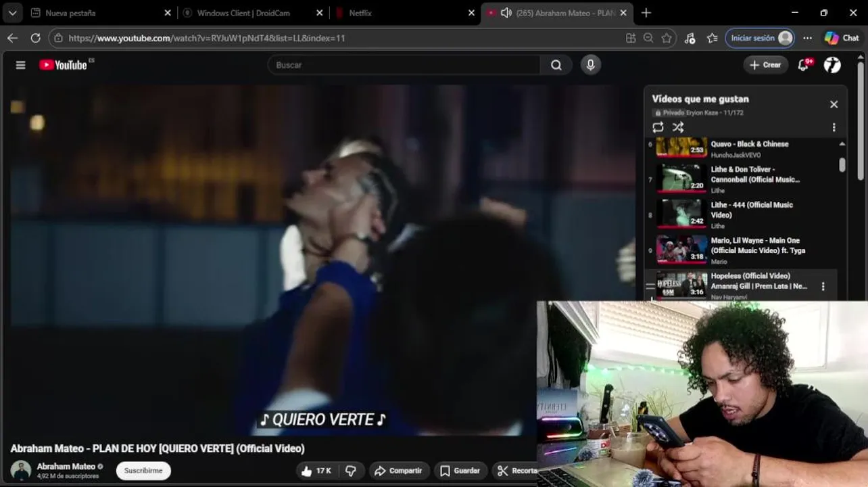Screen dimensions: 868x487
Task: Go to the YouTube home logo
Action: tap(63, 65)
